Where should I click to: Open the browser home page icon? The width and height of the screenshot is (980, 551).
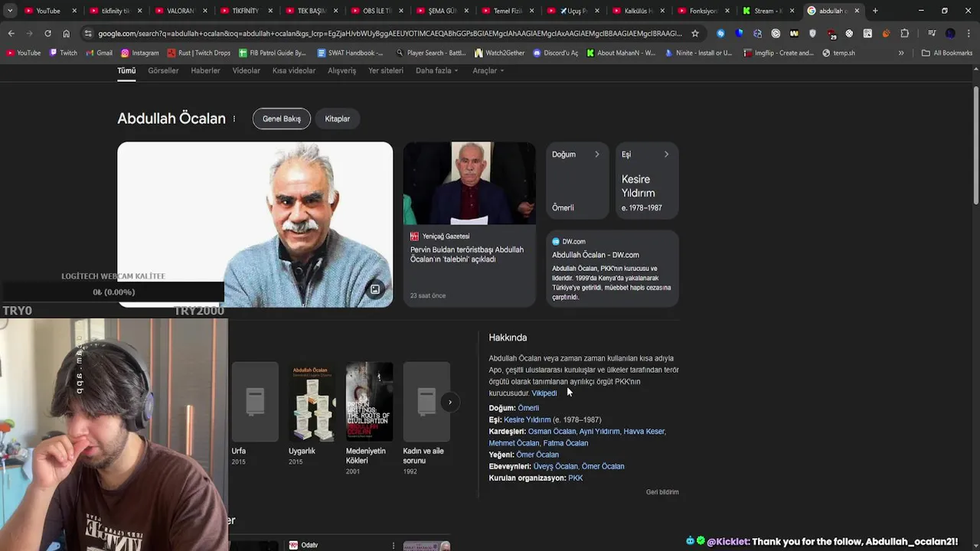tap(66, 34)
